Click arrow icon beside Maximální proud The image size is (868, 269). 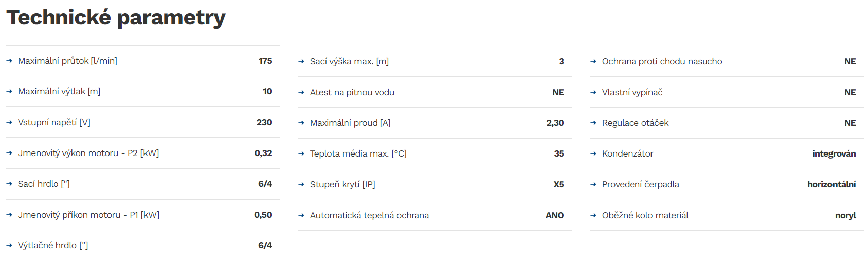[301, 123]
